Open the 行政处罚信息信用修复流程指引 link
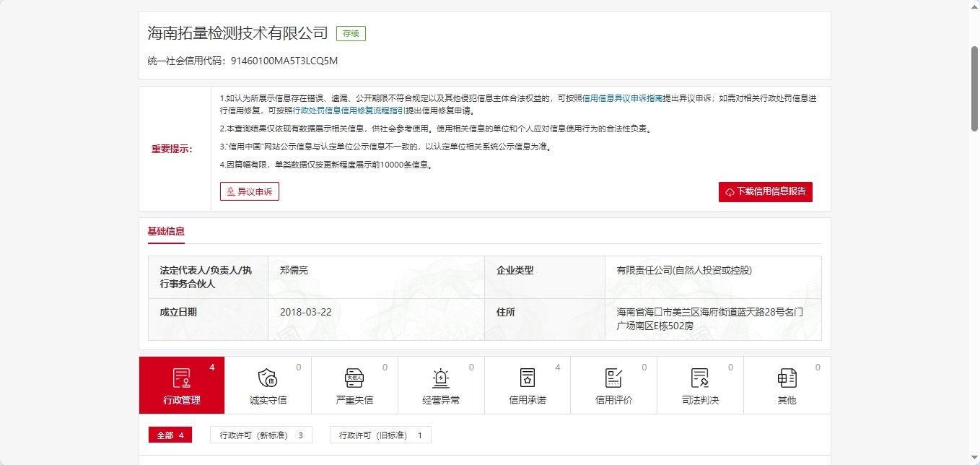This screenshot has height=465, width=980. coord(349,111)
